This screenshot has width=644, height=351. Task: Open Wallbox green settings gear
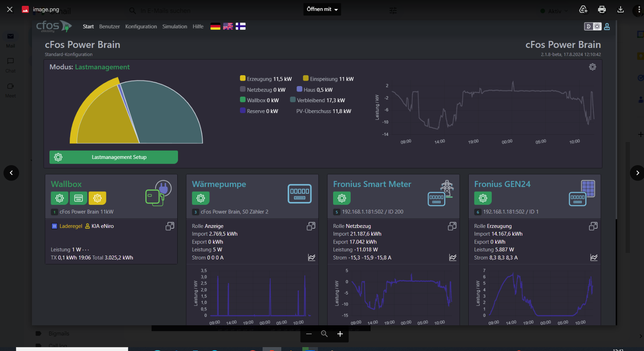(x=60, y=198)
